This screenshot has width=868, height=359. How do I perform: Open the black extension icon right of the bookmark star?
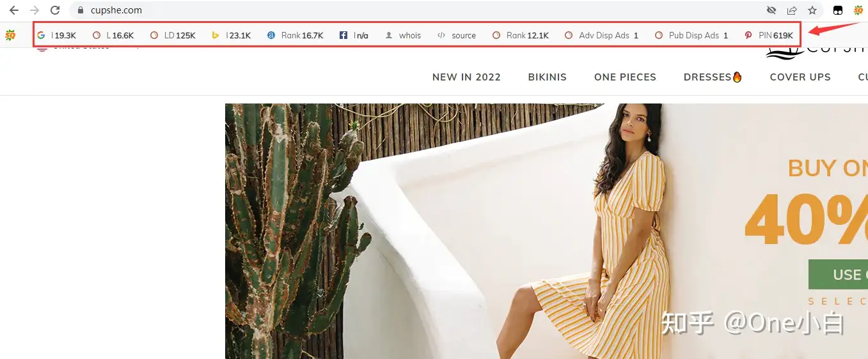pyautogui.click(x=838, y=10)
